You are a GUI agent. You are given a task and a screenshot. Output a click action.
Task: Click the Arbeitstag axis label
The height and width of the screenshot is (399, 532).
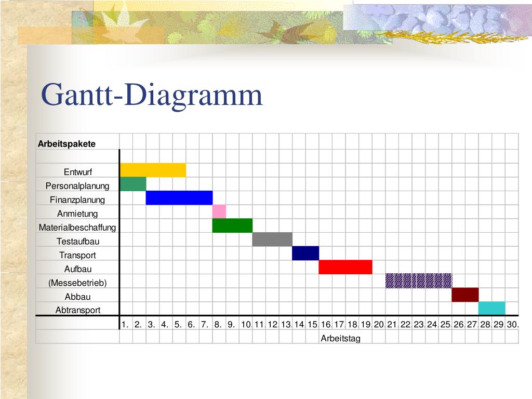click(x=341, y=338)
